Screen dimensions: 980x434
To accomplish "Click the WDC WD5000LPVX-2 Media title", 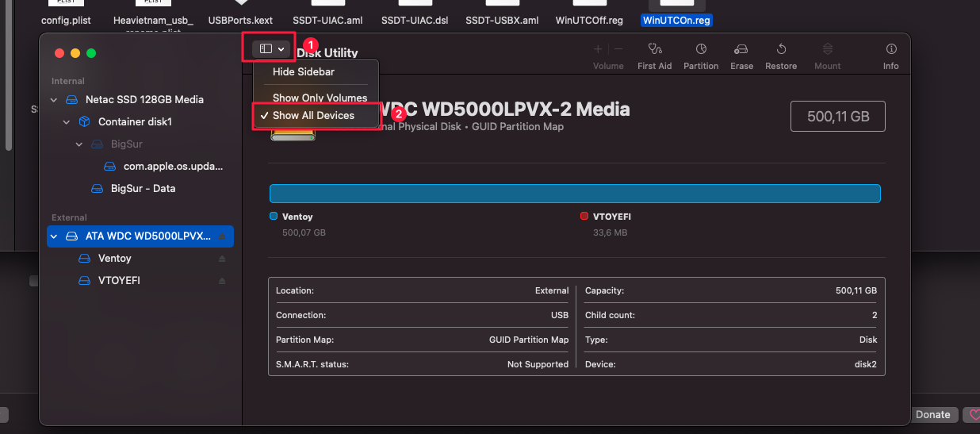I will [x=505, y=109].
